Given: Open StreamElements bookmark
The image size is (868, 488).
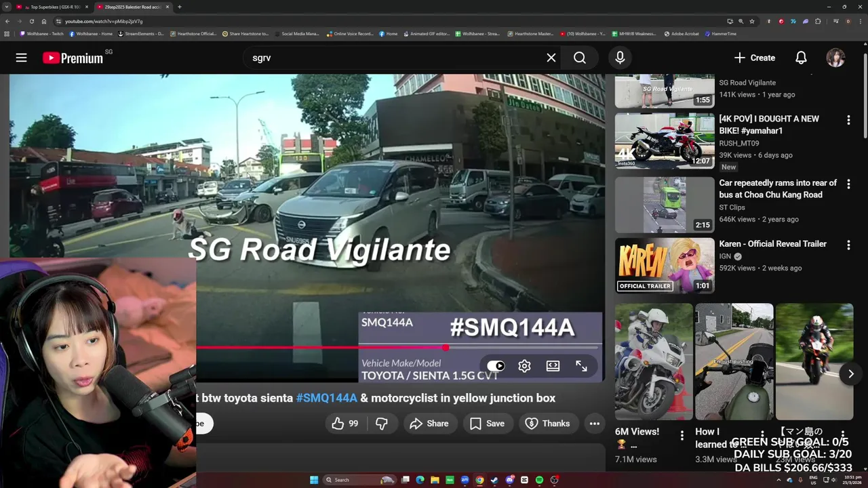Looking at the screenshot, I should click(141, 33).
